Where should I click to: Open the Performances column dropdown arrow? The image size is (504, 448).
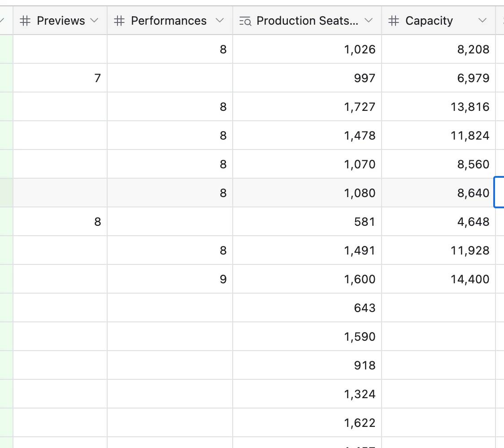coord(220,20)
